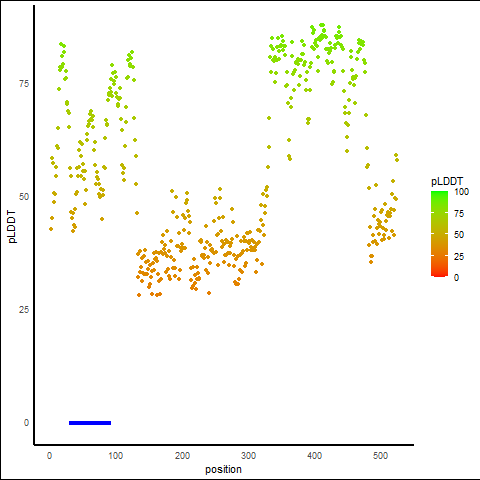The image size is (480, 480).
Task: Click the y-axis tick label 25
Action: [24, 310]
